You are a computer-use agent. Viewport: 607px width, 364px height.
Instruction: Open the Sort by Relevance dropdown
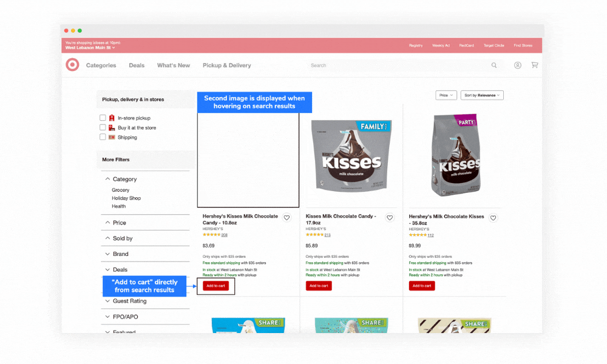click(x=482, y=95)
